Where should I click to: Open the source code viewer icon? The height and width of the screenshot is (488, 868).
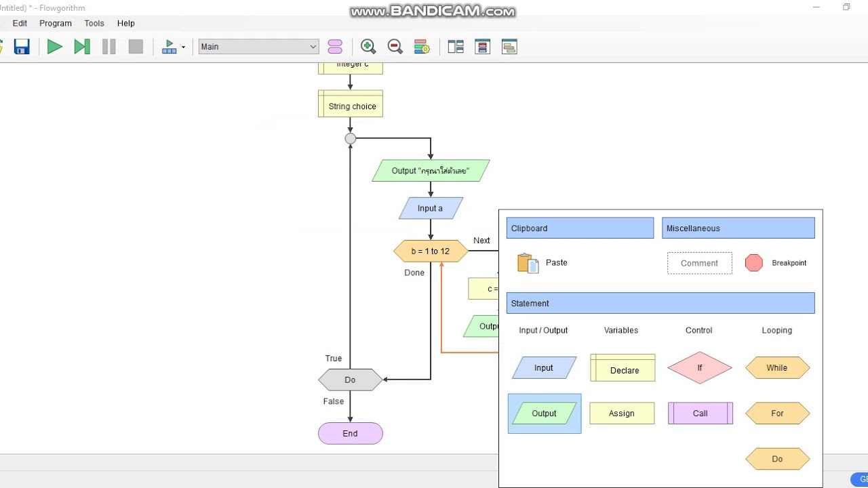(509, 47)
